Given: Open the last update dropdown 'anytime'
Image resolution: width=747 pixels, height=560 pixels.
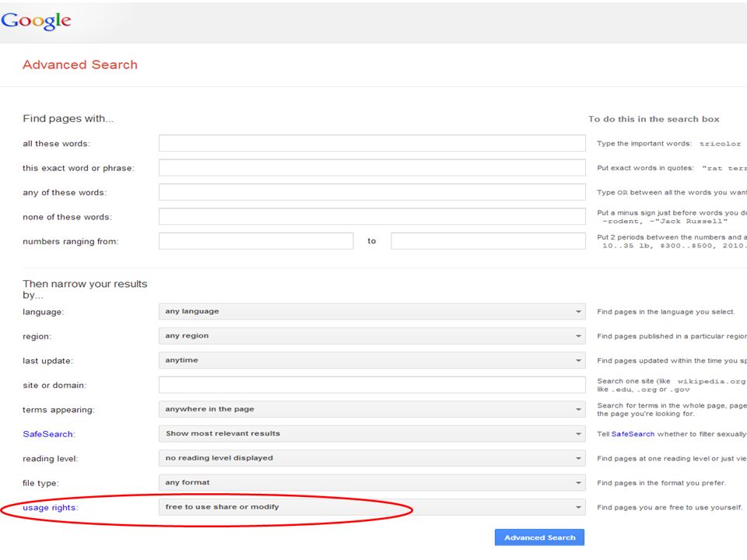Looking at the screenshot, I should click(x=372, y=360).
